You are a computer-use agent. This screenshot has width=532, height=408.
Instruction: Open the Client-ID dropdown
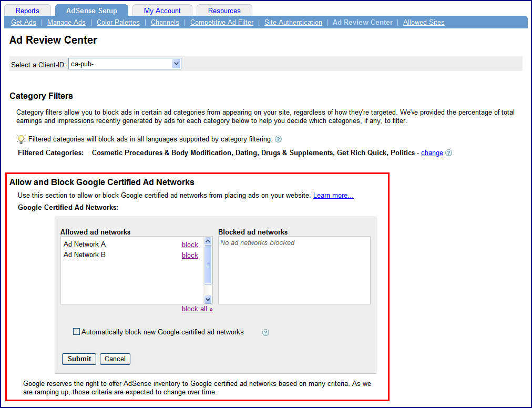click(125, 64)
